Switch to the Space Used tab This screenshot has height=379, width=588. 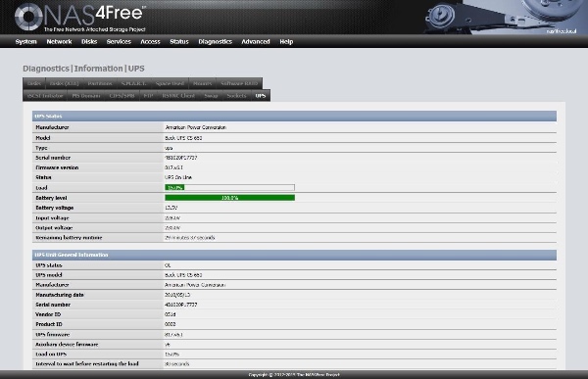pos(170,83)
